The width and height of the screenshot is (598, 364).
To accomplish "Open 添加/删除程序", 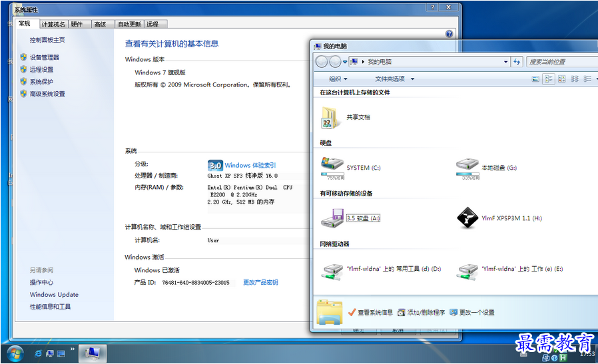I will [421, 313].
